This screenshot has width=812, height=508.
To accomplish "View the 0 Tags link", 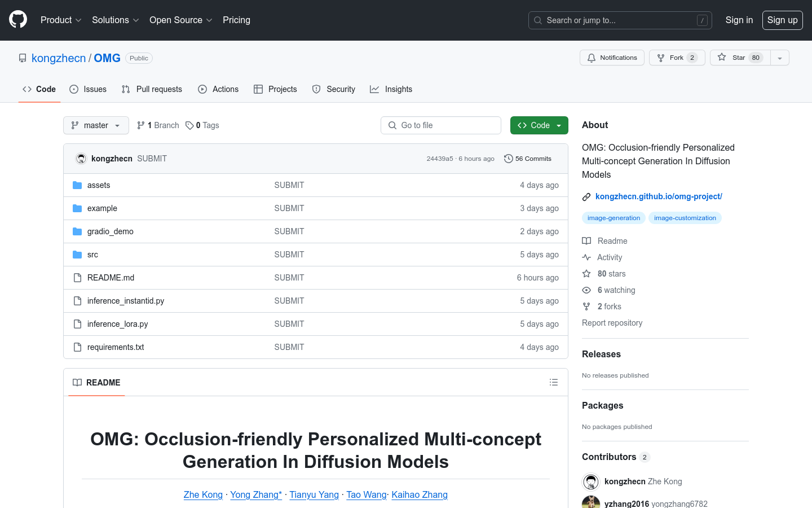I will tap(202, 125).
